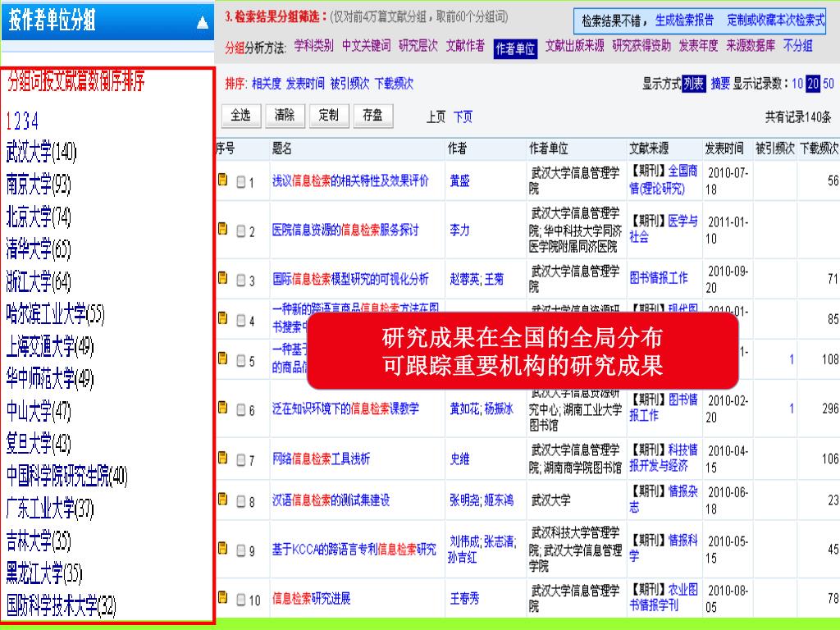
Task: Open 生成检索报告 link
Action: click(684, 21)
